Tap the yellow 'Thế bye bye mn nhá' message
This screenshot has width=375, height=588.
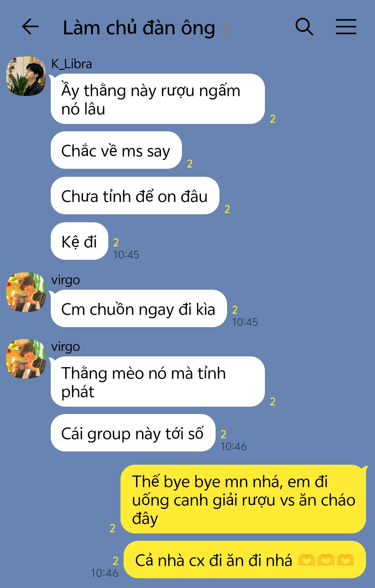pyautogui.click(x=243, y=499)
